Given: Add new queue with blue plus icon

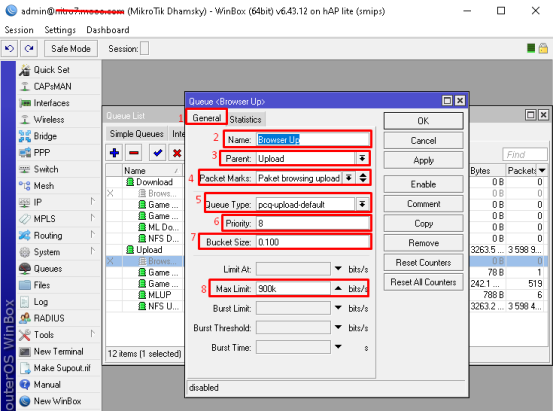Looking at the screenshot, I should point(114,153).
